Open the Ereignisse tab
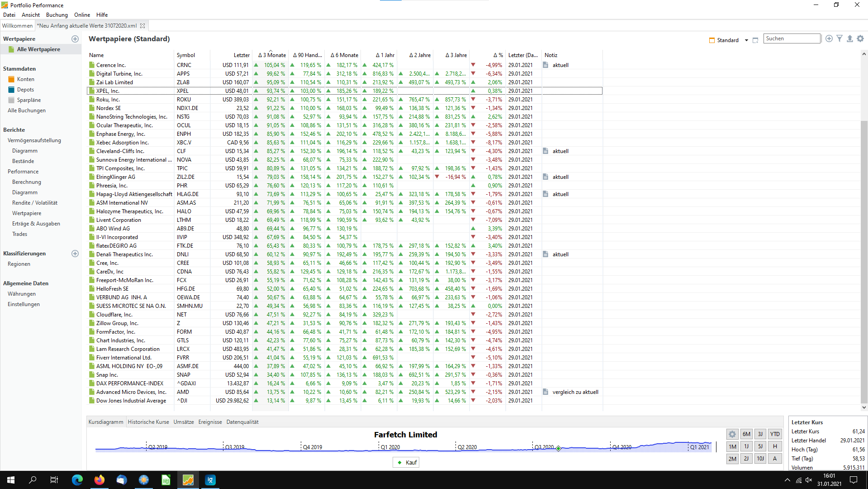Screen dimensions: 868x489 (210, 422)
